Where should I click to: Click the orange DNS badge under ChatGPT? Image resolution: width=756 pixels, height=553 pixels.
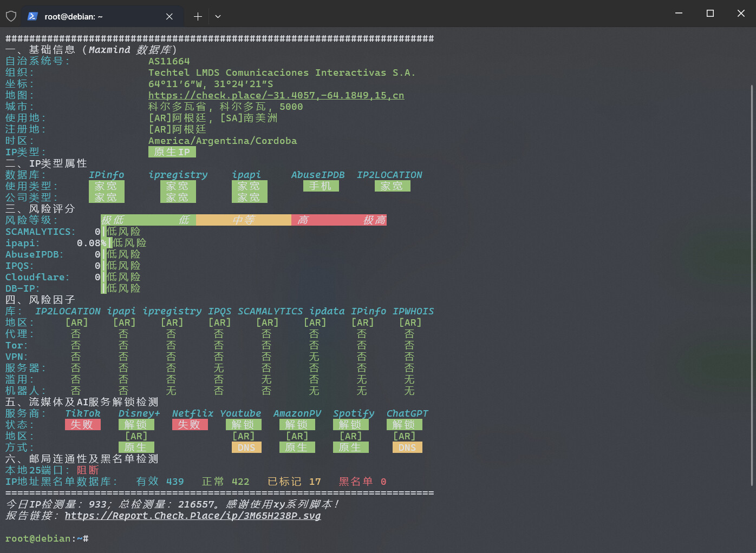pyautogui.click(x=407, y=447)
